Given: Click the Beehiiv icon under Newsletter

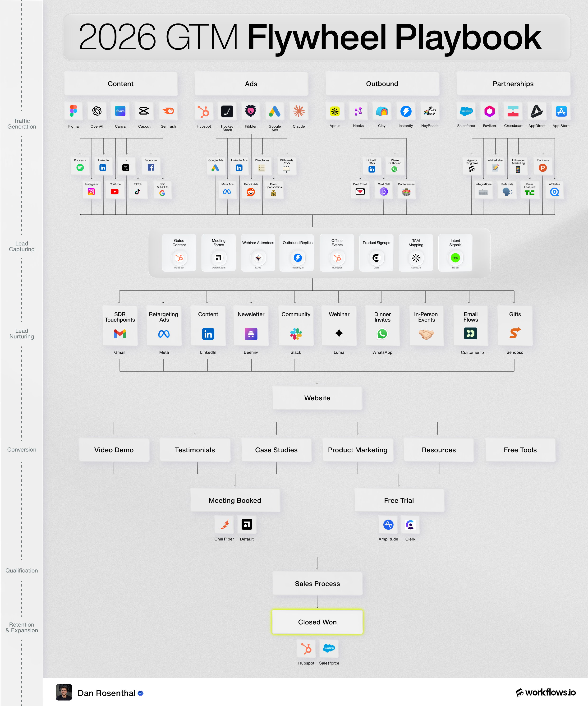Looking at the screenshot, I should pos(251,334).
